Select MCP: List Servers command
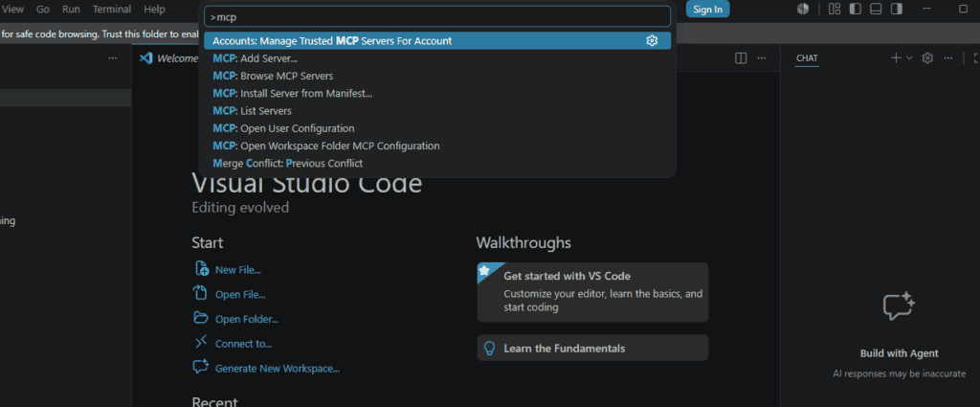Image resolution: width=980 pixels, height=407 pixels. 436,111
